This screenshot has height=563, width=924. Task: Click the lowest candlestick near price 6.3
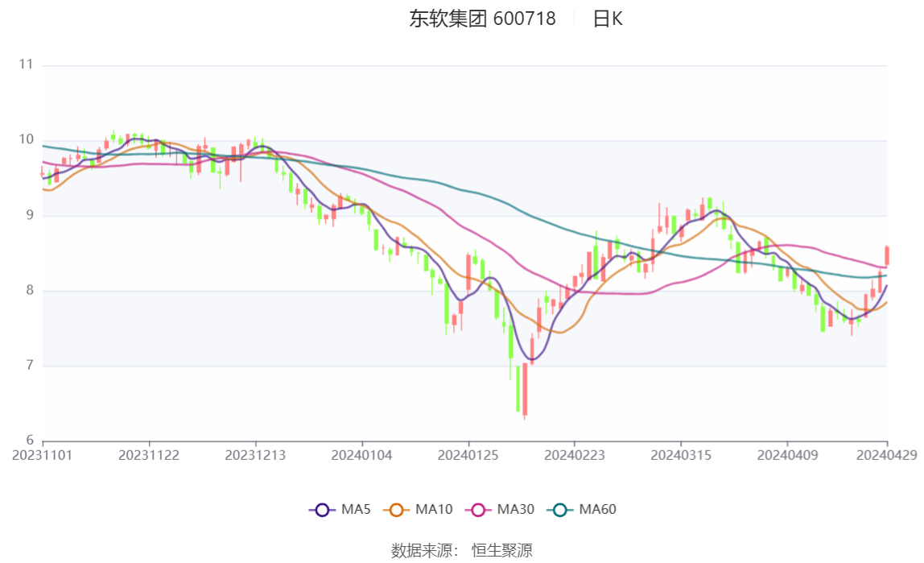click(x=525, y=391)
